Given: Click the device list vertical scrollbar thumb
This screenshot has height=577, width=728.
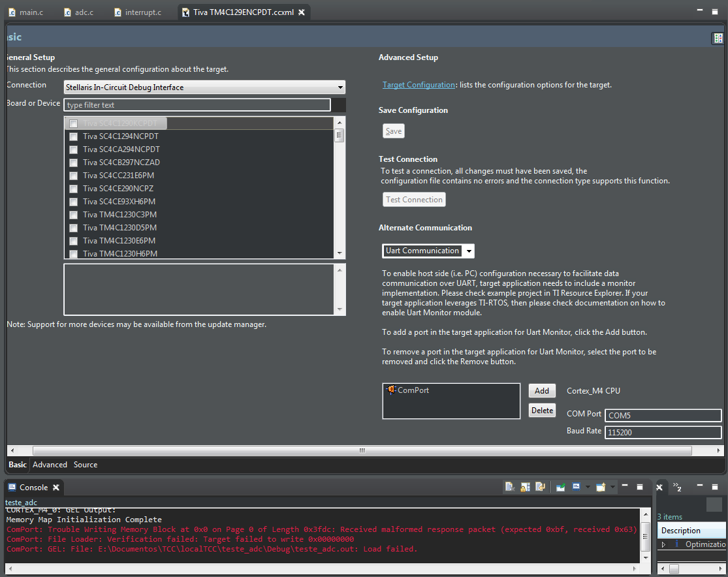Looking at the screenshot, I should click(340, 136).
